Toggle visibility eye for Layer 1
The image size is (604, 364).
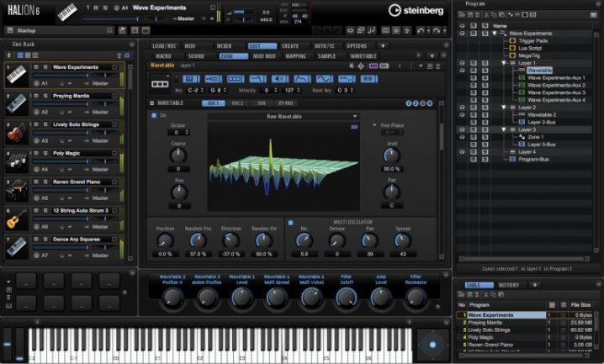pyautogui.click(x=462, y=63)
